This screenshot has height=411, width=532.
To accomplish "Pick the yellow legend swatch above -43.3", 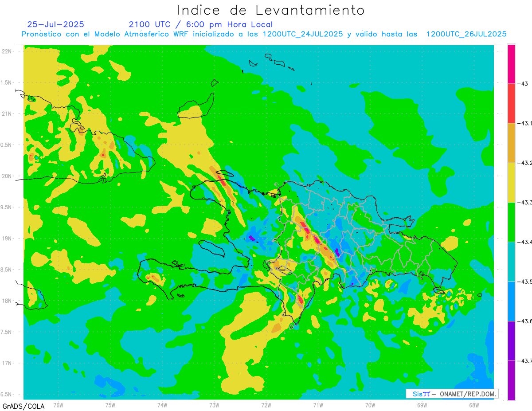I will 511,182.
